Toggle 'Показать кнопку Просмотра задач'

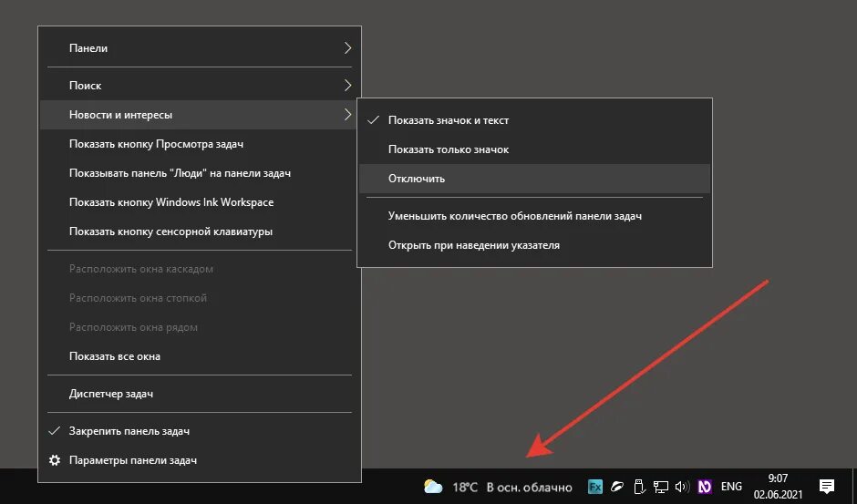pos(200,144)
